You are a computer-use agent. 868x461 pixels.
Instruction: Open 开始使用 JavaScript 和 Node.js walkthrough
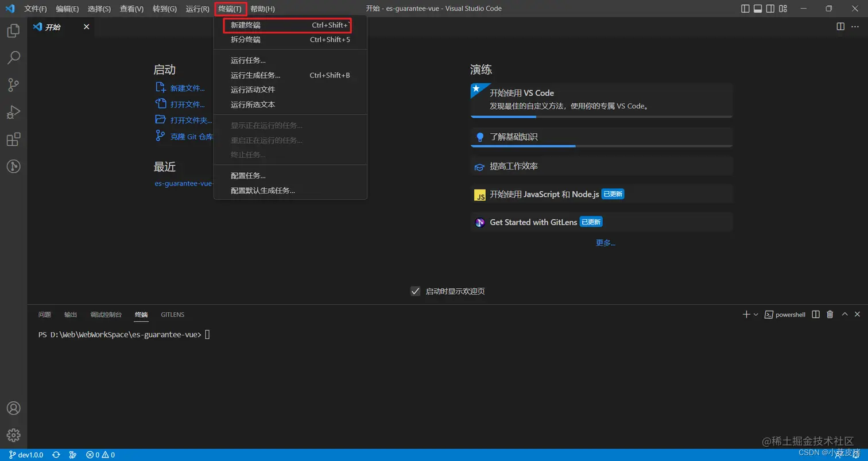(x=602, y=194)
